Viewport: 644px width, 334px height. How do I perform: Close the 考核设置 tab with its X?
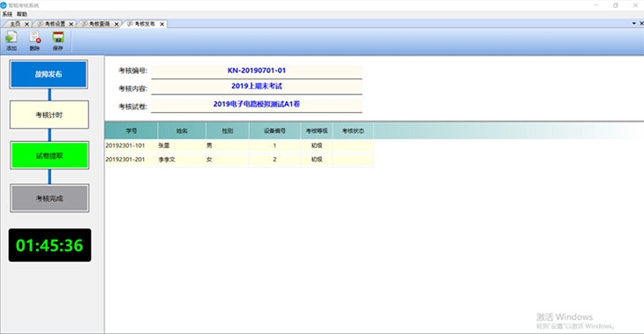click(x=71, y=24)
